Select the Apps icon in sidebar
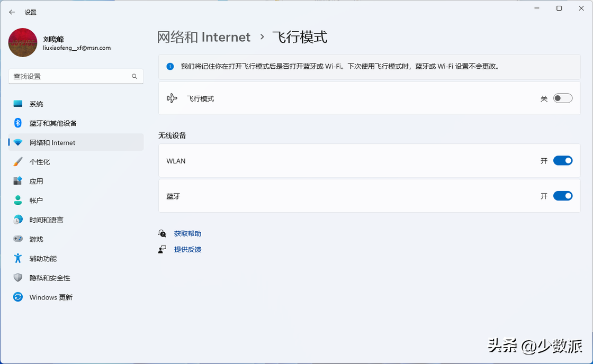Screen dimensions: 593x364 tap(18, 181)
